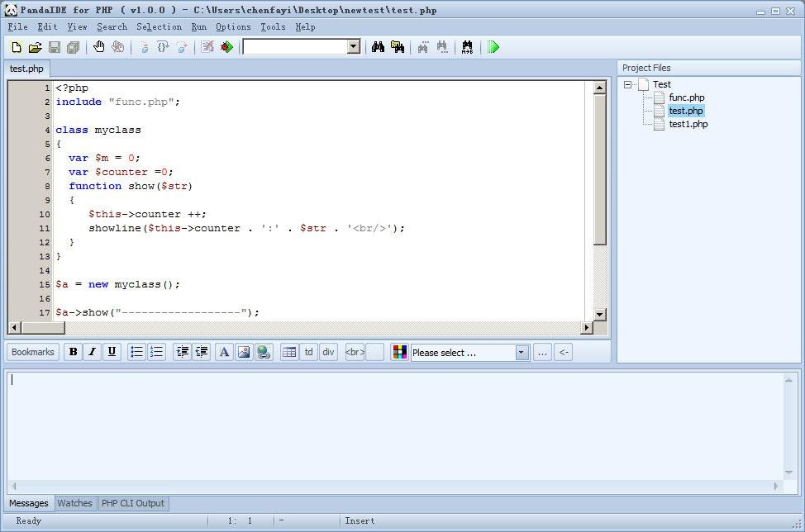Toggle italic formatting

(92, 352)
